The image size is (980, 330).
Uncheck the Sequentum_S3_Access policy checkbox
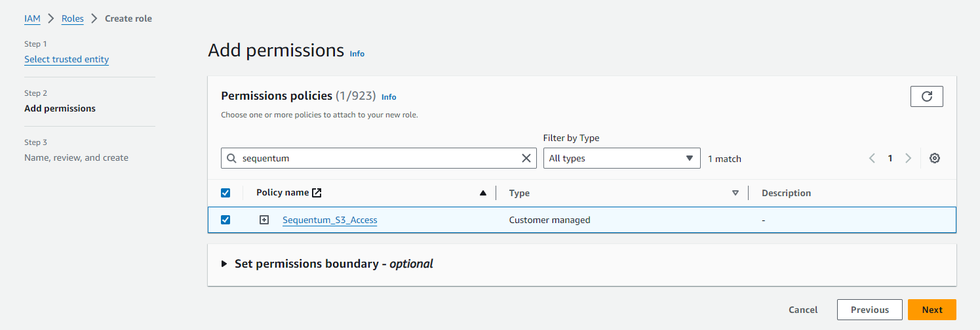225,220
